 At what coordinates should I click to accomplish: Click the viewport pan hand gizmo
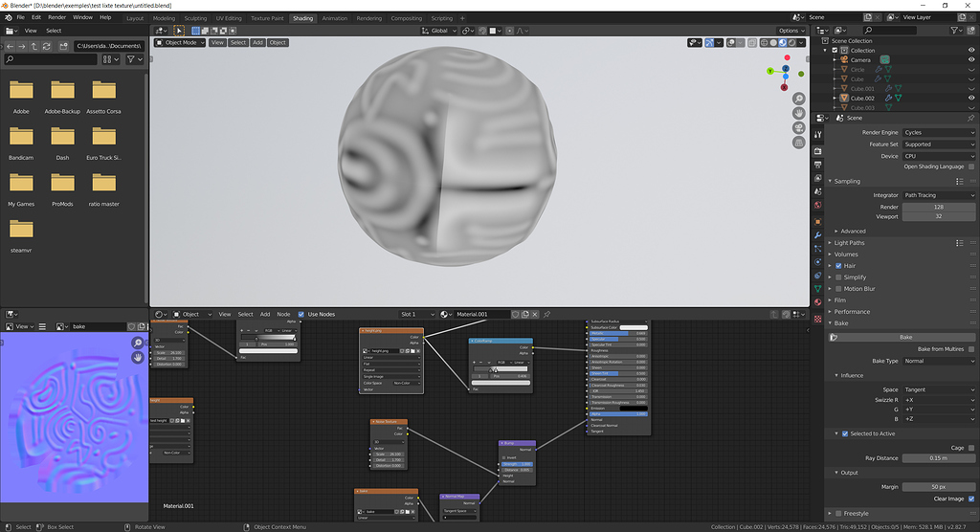coord(799,113)
